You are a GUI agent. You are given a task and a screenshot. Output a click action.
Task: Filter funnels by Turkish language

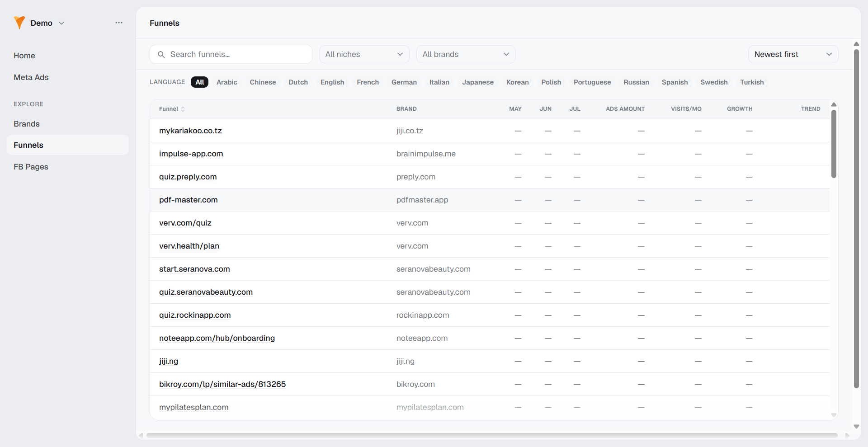(752, 82)
